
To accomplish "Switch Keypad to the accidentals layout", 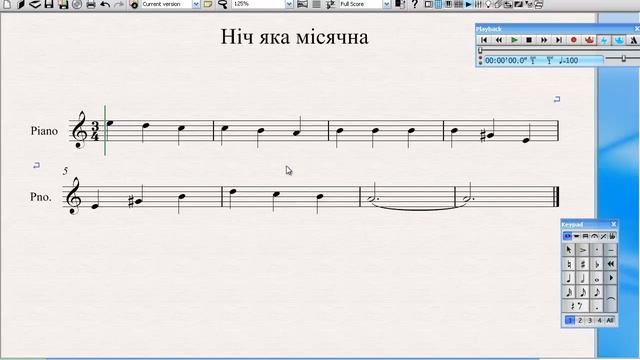I will pos(611,236).
